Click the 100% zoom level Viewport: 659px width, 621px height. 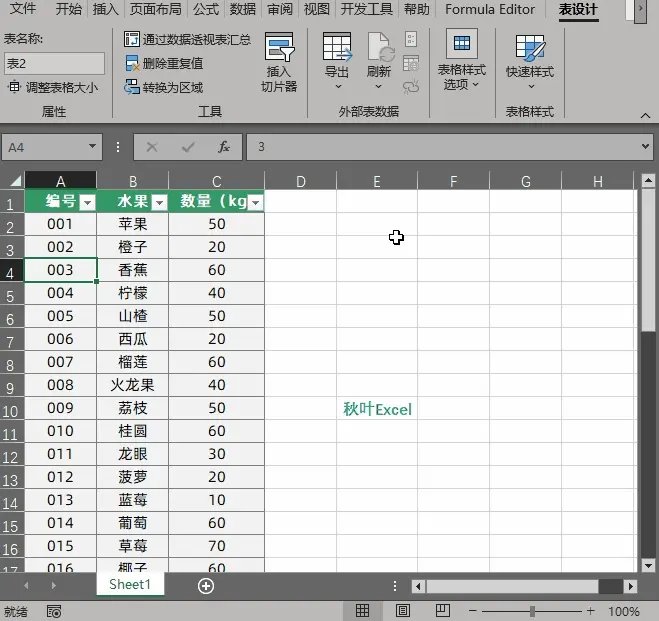pyautogui.click(x=624, y=611)
